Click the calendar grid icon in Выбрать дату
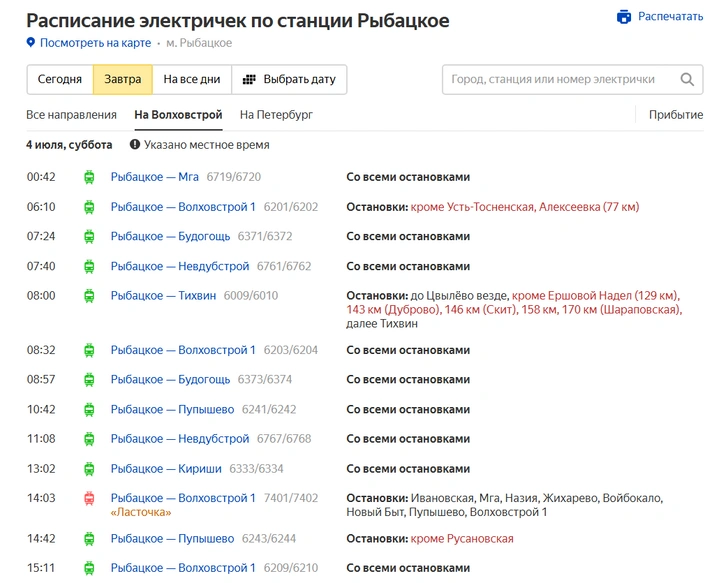728x583 pixels. pyautogui.click(x=249, y=79)
